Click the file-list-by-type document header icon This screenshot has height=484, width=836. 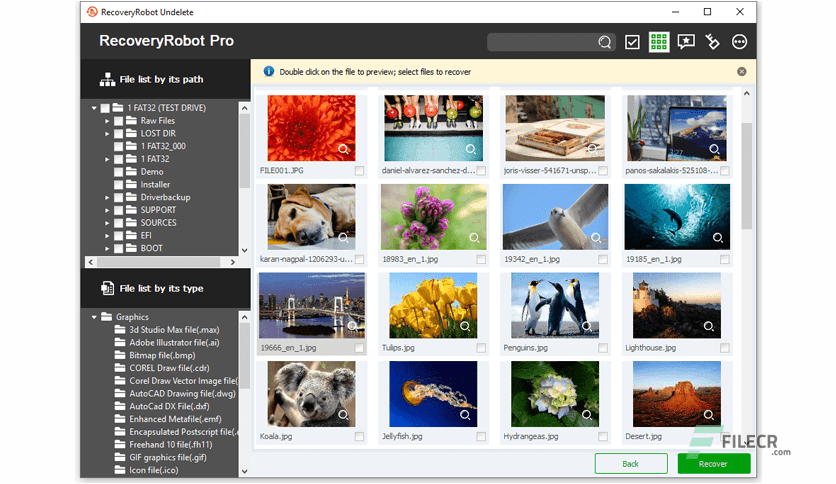click(x=107, y=288)
